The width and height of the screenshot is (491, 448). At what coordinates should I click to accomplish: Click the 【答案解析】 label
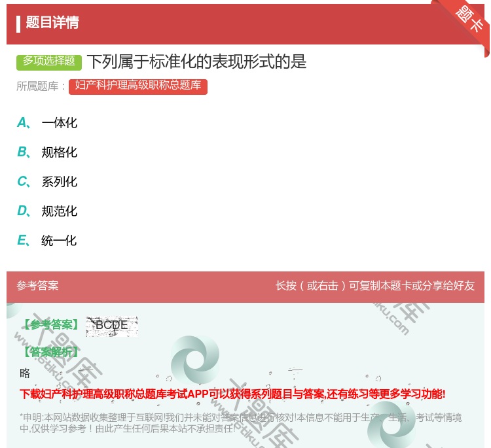coord(52,352)
